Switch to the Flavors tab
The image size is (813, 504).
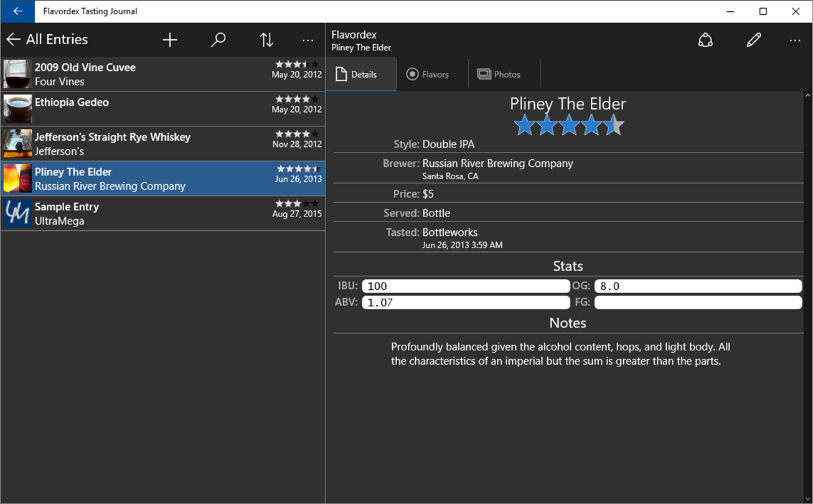432,74
